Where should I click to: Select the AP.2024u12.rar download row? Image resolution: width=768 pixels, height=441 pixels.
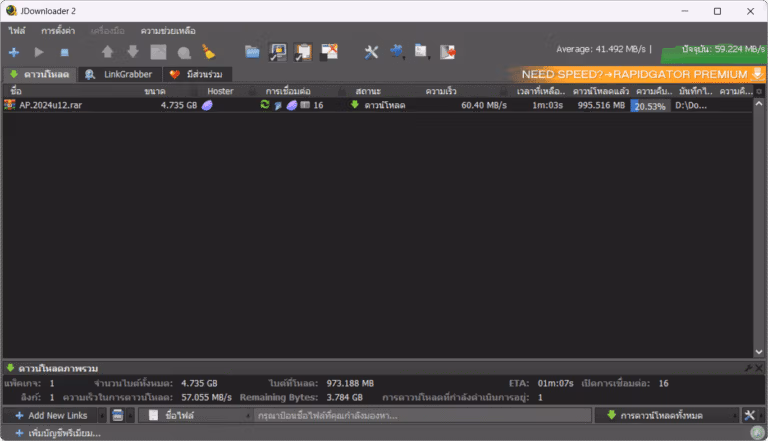(x=377, y=105)
